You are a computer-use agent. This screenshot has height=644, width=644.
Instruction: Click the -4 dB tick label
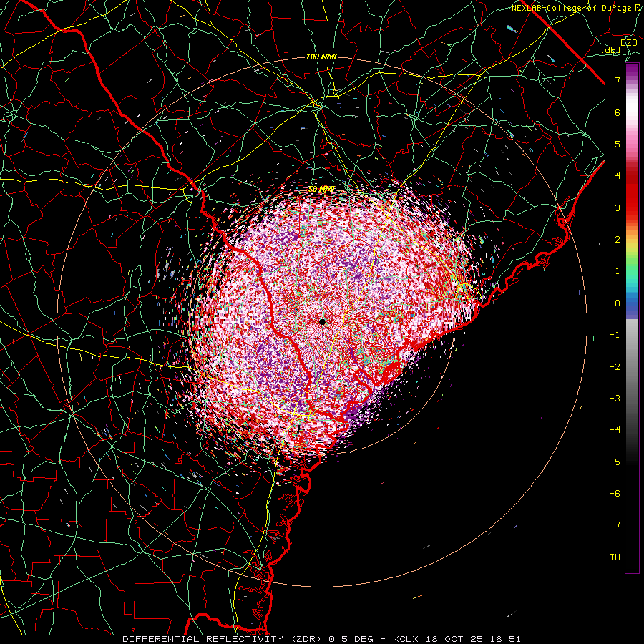(x=615, y=429)
